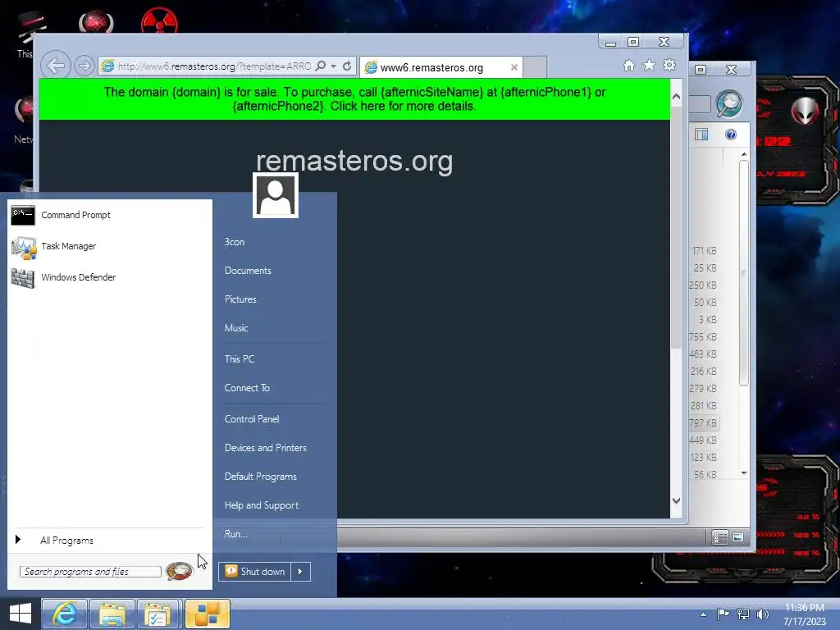Open the Action Center flag in tray
The width and height of the screenshot is (840, 630).
[723, 614]
